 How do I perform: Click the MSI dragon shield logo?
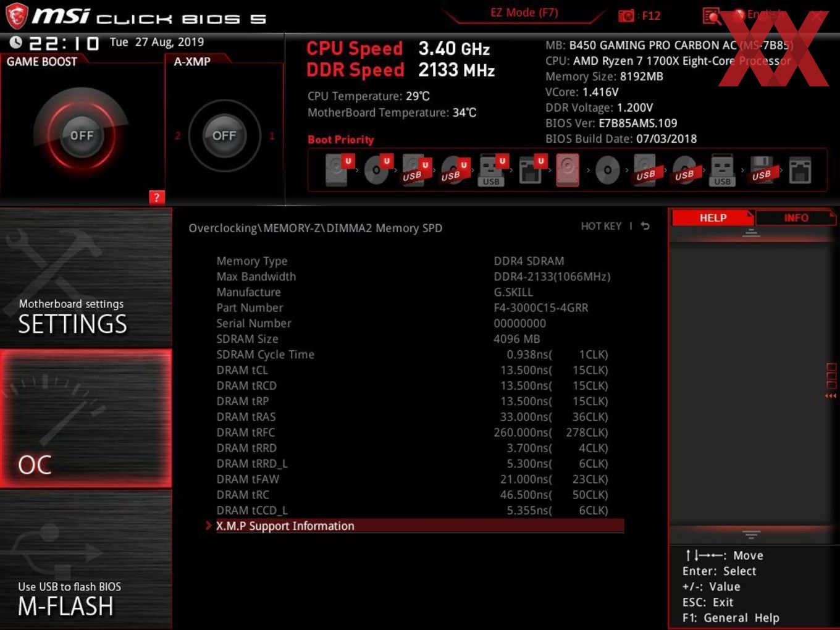pos(16,16)
